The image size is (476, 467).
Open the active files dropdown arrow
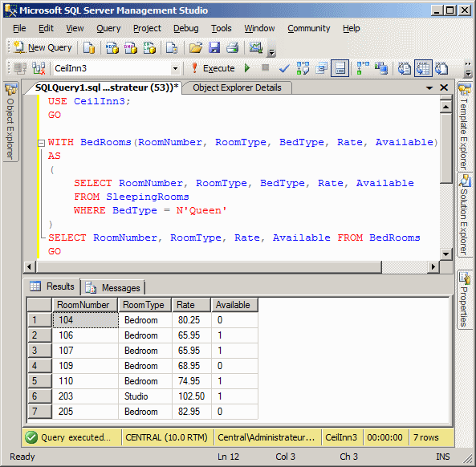tap(429, 88)
